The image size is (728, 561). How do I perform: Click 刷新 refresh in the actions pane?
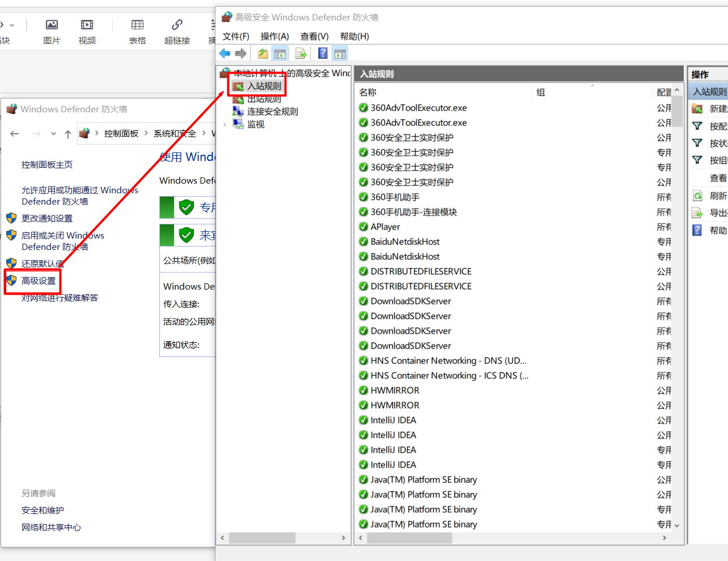pyautogui.click(x=717, y=195)
